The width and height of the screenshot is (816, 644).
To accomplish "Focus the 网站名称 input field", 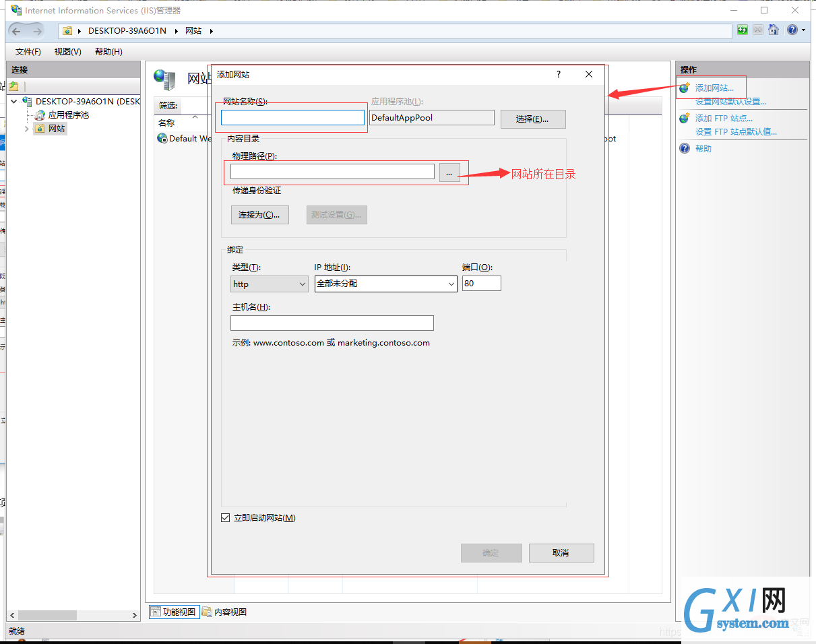I will tap(293, 117).
